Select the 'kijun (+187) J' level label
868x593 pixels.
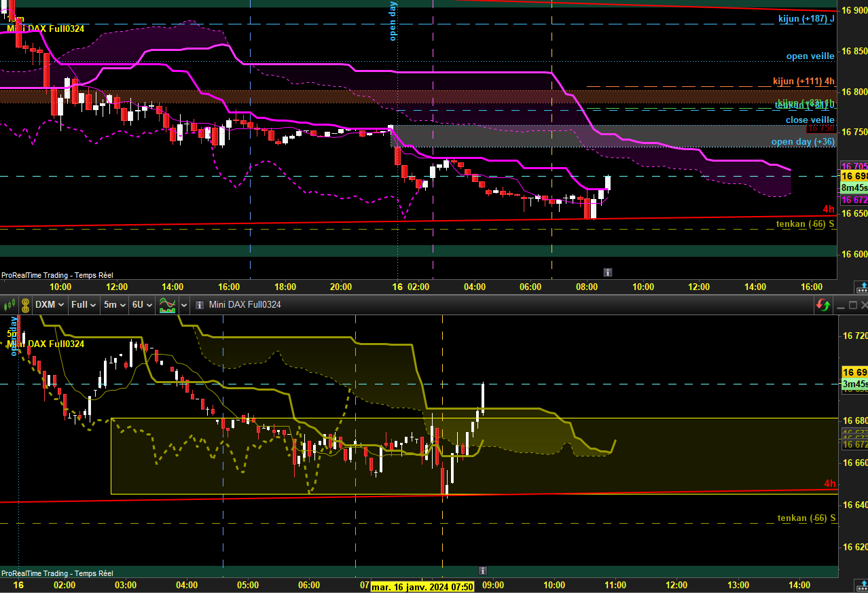pos(806,18)
